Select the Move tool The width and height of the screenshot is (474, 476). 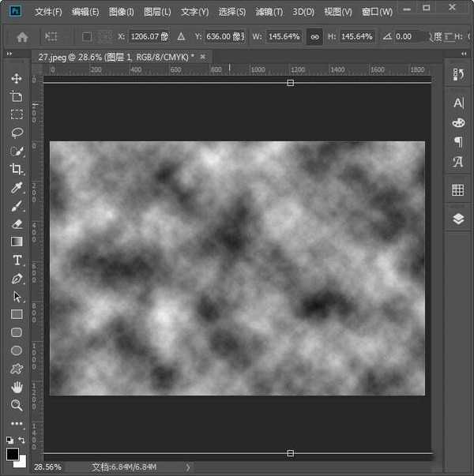tap(17, 78)
